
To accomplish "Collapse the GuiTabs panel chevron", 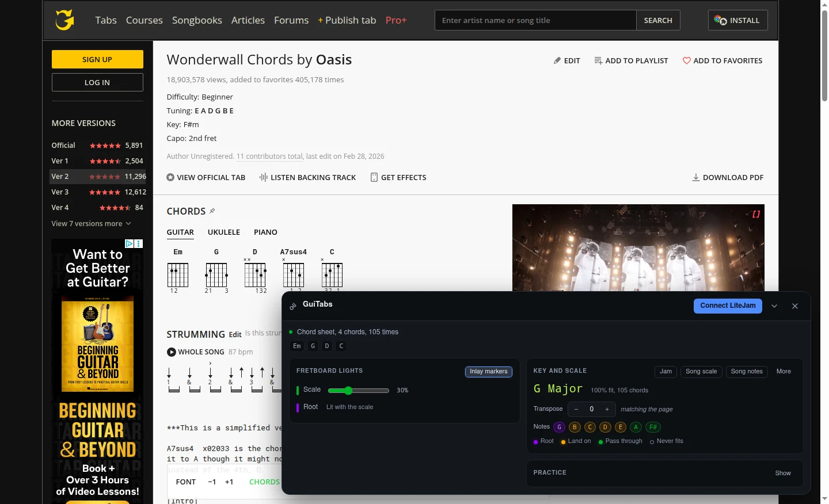I will [774, 306].
